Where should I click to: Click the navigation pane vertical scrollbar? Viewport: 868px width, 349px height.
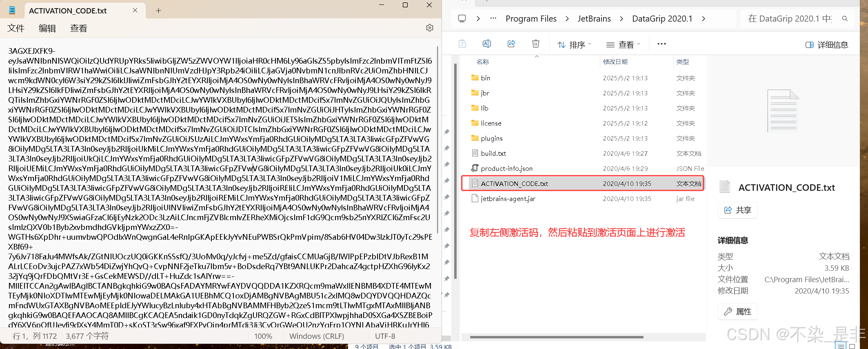point(455,171)
